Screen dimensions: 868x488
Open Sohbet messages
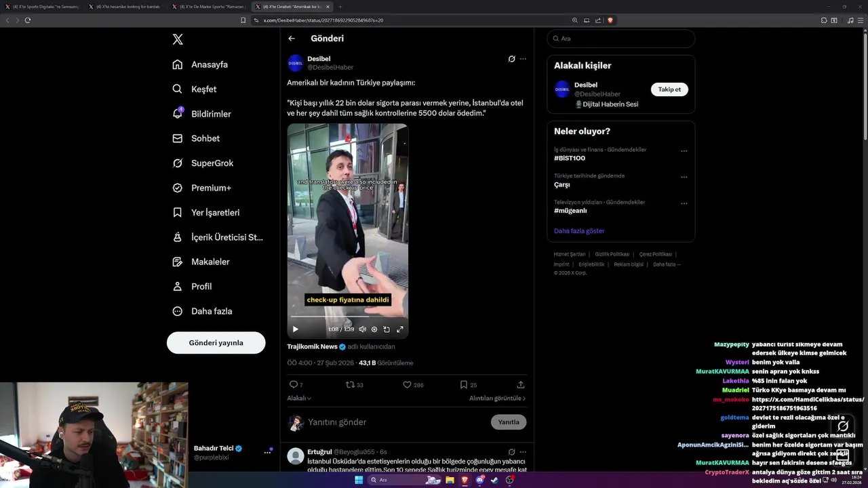coord(196,138)
